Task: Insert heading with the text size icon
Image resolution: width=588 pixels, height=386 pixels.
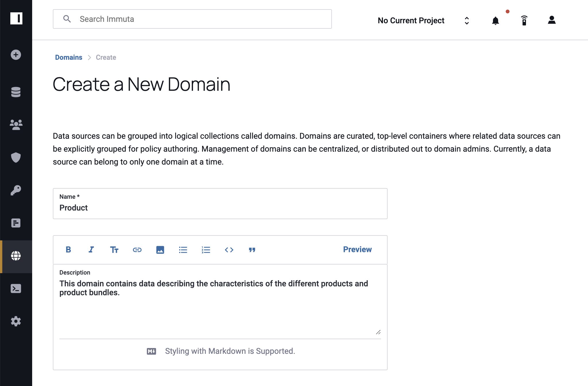Action: point(114,250)
